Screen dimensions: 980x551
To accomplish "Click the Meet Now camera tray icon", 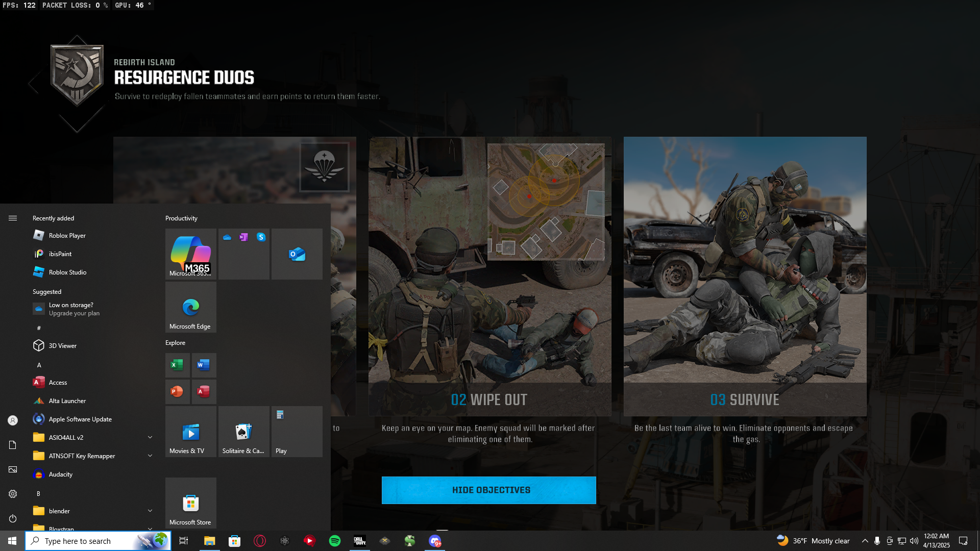I will [x=890, y=541].
